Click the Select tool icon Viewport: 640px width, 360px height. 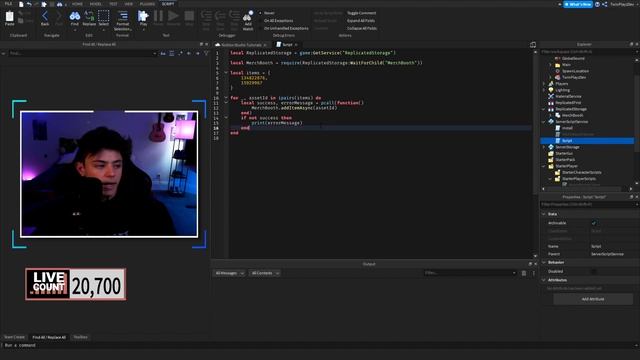(104, 17)
